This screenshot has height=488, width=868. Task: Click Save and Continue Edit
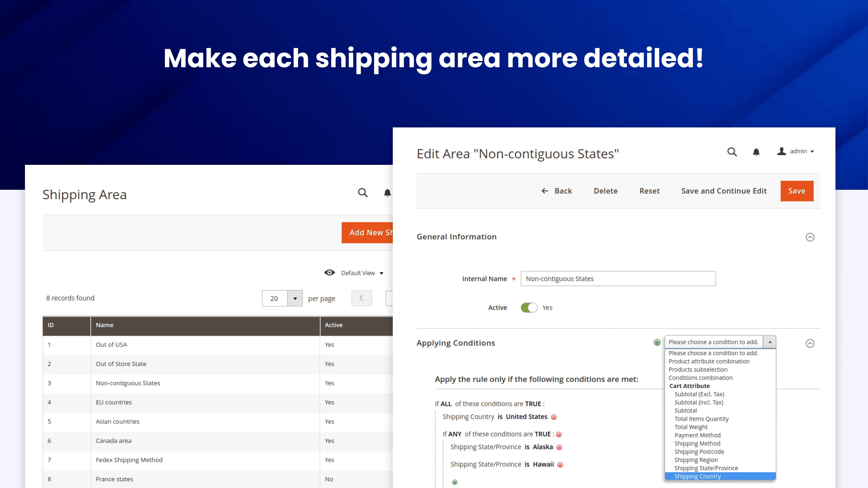point(724,191)
